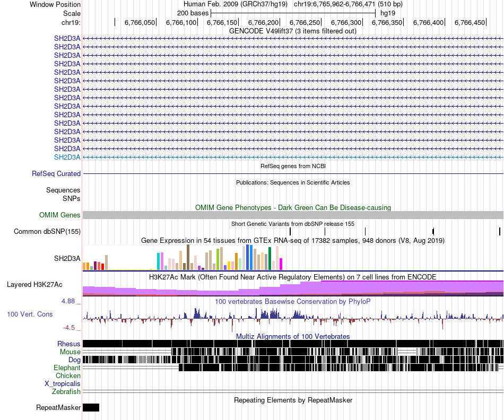Click the 'Chicken' alignment row label

tap(68, 375)
